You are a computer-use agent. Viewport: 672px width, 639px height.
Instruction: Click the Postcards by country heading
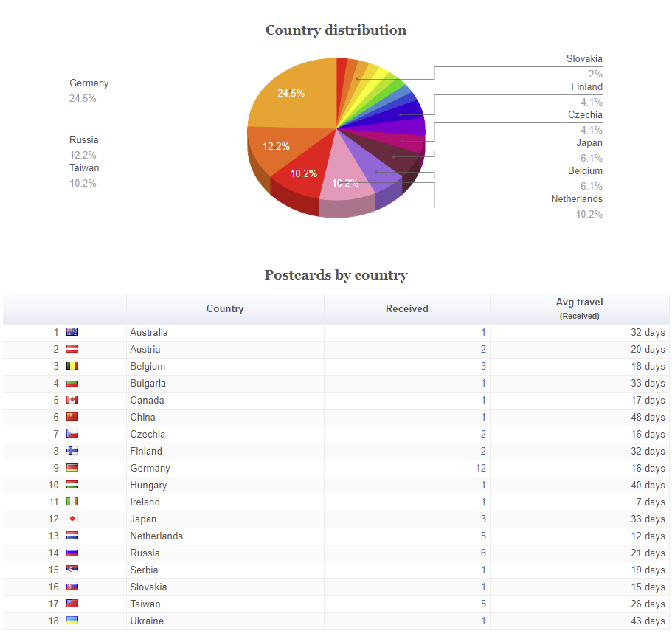click(336, 274)
